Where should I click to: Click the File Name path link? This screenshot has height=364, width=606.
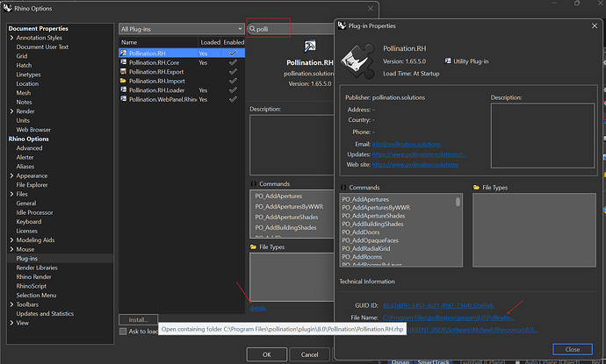pyautogui.click(x=449, y=318)
